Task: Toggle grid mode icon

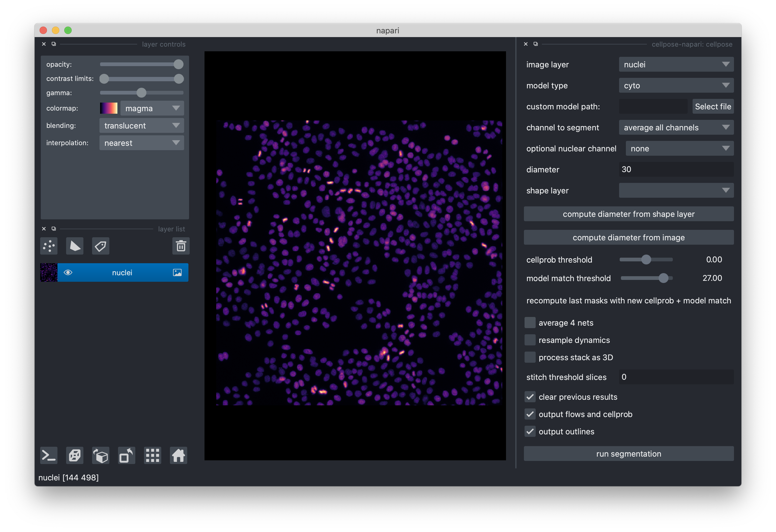Action: coord(153,455)
